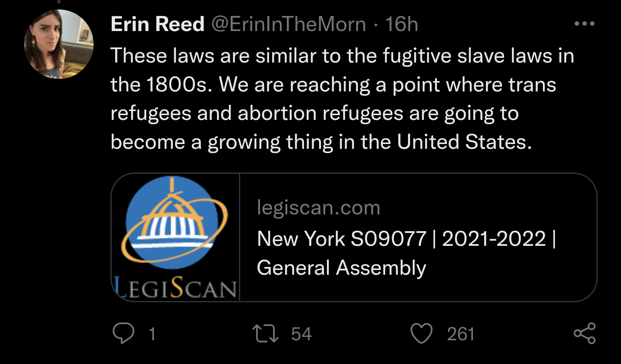Click the reply speech bubble icon
Screen dimensions: 621x364
123,333
